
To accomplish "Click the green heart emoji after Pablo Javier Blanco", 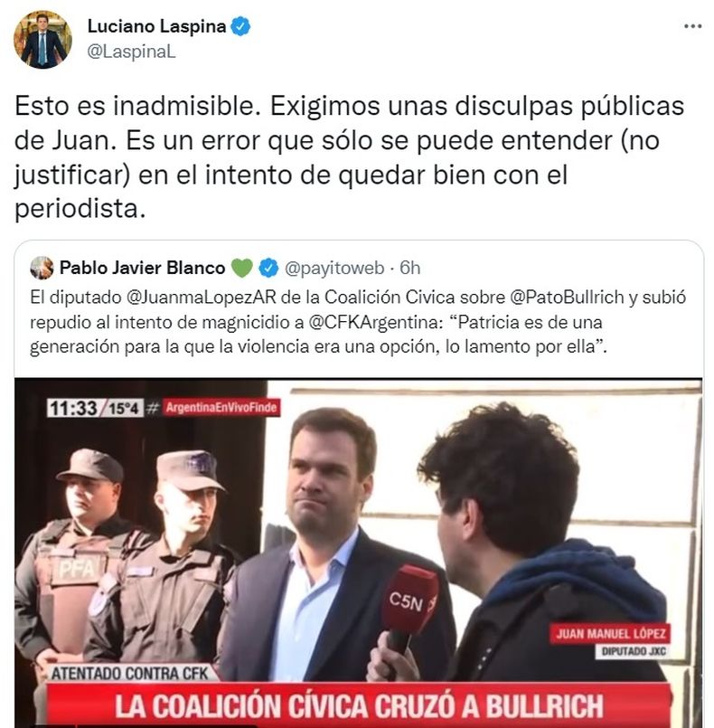I will pyautogui.click(x=241, y=269).
